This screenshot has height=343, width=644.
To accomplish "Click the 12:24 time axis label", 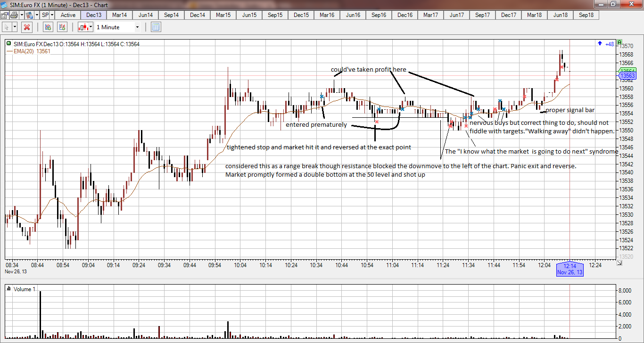I will (x=595, y=265).
